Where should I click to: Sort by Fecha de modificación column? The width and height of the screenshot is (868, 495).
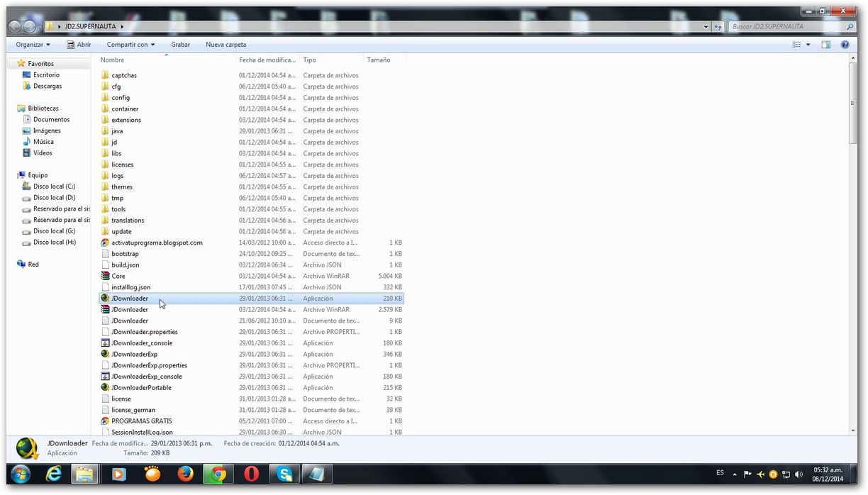(268, 60)
